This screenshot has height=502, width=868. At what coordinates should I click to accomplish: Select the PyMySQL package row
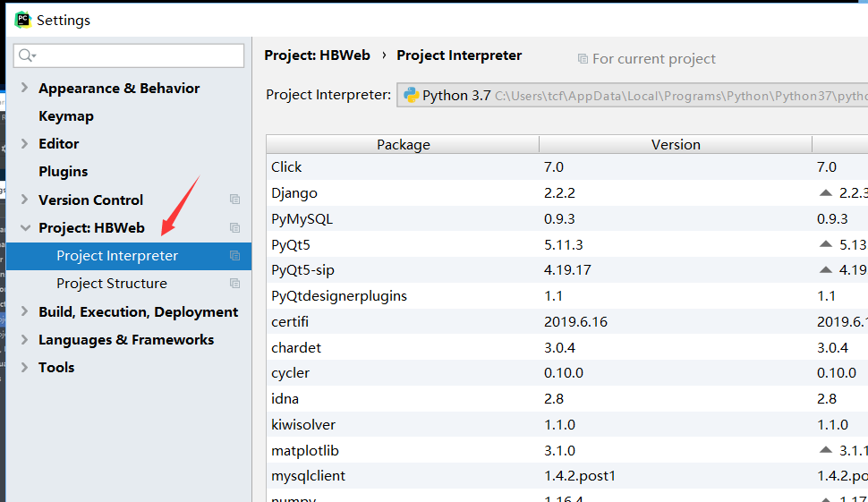tap(566, 218)
